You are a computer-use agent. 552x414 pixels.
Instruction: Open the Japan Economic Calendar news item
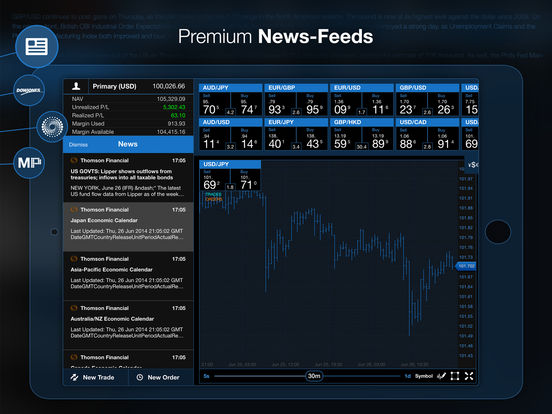point(128,227)
